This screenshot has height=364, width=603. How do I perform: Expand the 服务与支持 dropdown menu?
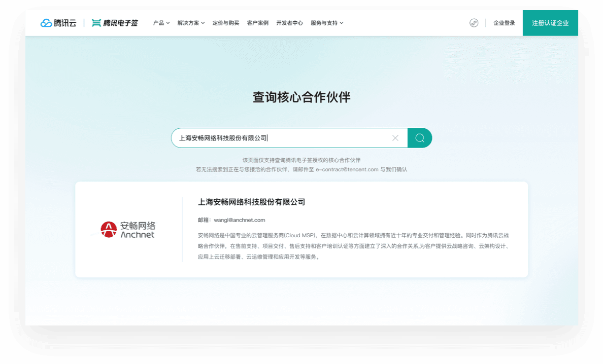[x=327, y=23]
